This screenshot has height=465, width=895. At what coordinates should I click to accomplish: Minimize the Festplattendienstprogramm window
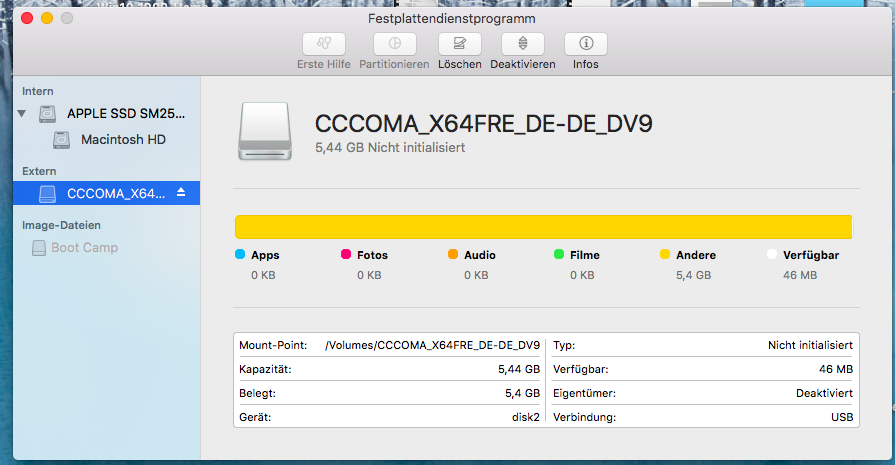point(46,19)
